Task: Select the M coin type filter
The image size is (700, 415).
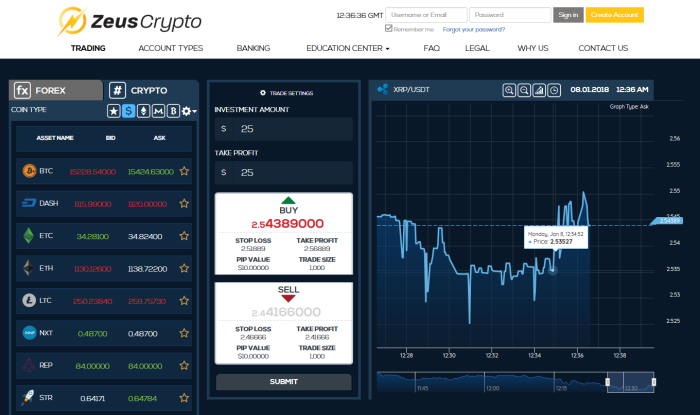Action: click(x=158, y=111)
